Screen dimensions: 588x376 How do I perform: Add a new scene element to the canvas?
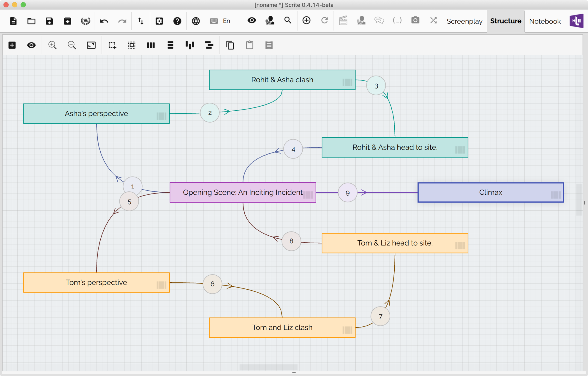[x=12, y=45]
